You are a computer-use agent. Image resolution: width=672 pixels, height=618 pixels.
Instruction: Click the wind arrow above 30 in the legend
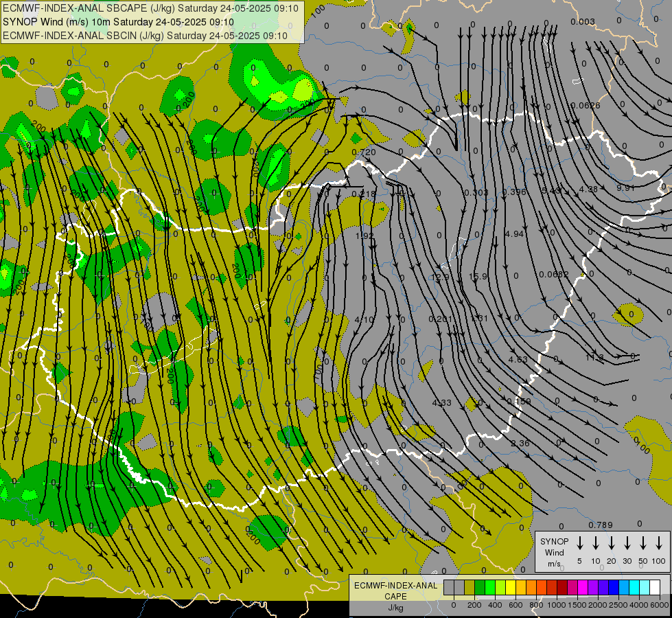pyautogui.click(x=627, y=542)
